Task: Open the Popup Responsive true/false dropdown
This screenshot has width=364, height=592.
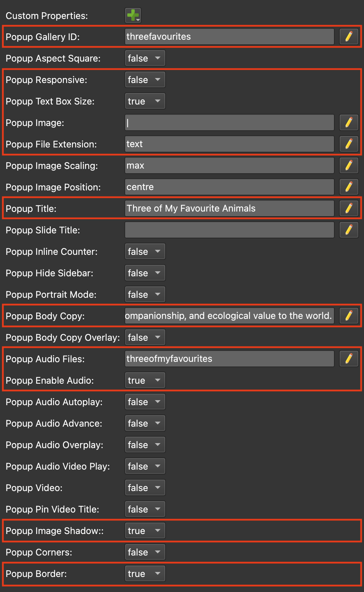Action: point(145,79)
